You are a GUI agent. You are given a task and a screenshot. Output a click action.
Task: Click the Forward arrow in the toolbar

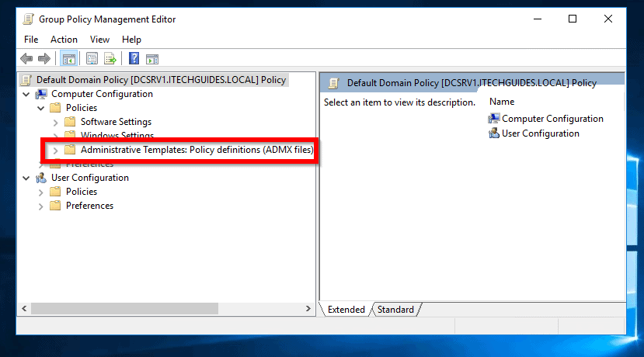44,59
